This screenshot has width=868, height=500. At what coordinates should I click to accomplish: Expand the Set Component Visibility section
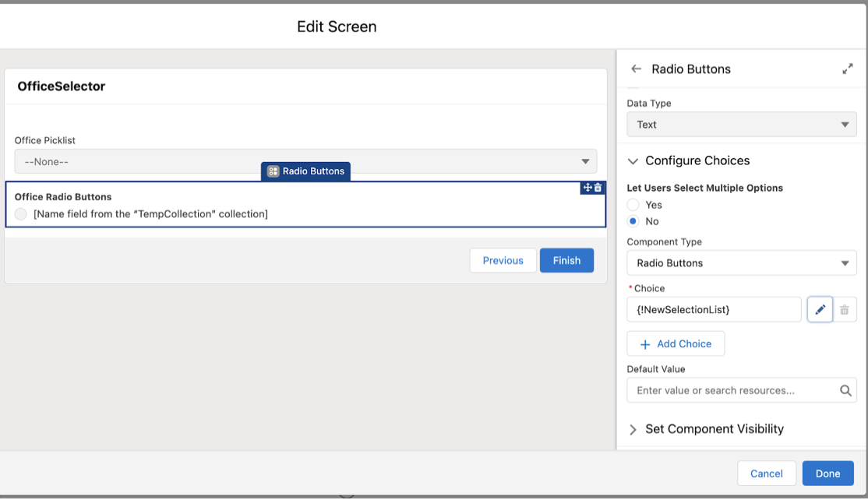tap(633, 429)
